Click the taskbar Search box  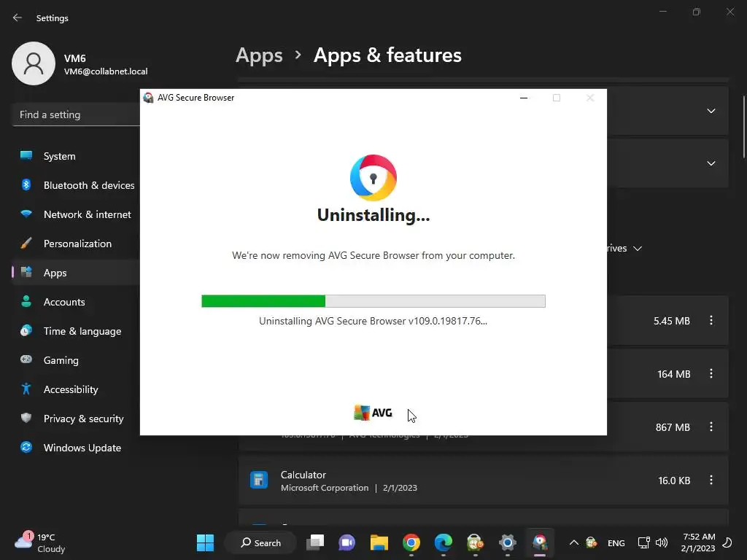point(260,542)
